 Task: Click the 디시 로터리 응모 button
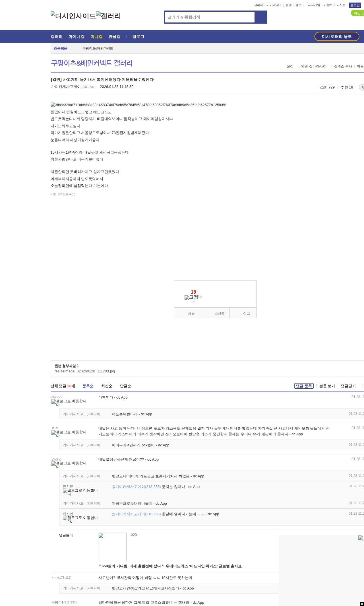[x=337, y=36]
